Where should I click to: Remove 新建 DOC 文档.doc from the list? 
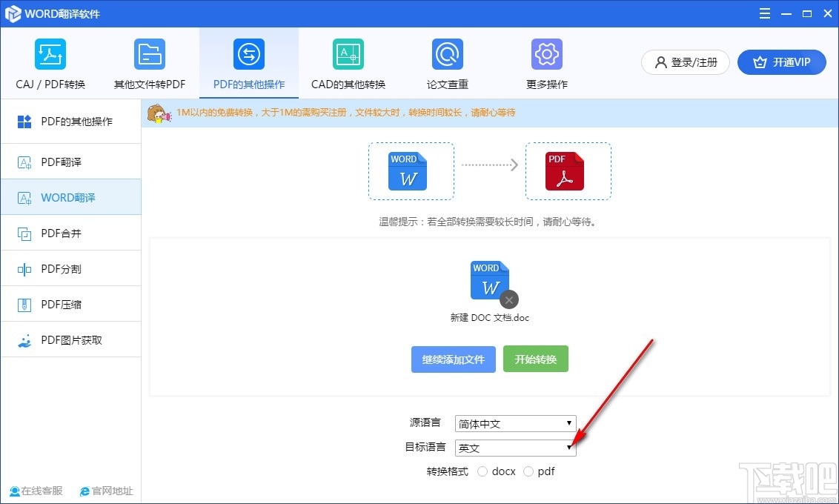[508, 299]
